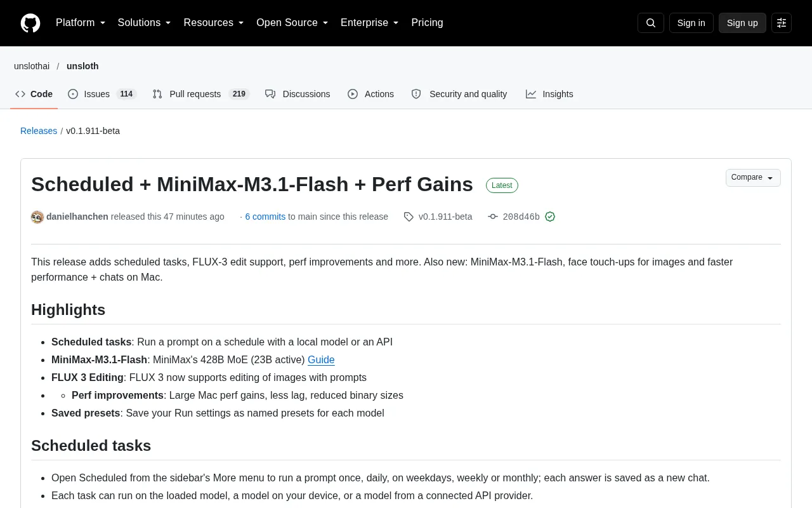This screenshot has height=508, width=812.
Task: Click the Highlights heading
Action: click(68, 310)
